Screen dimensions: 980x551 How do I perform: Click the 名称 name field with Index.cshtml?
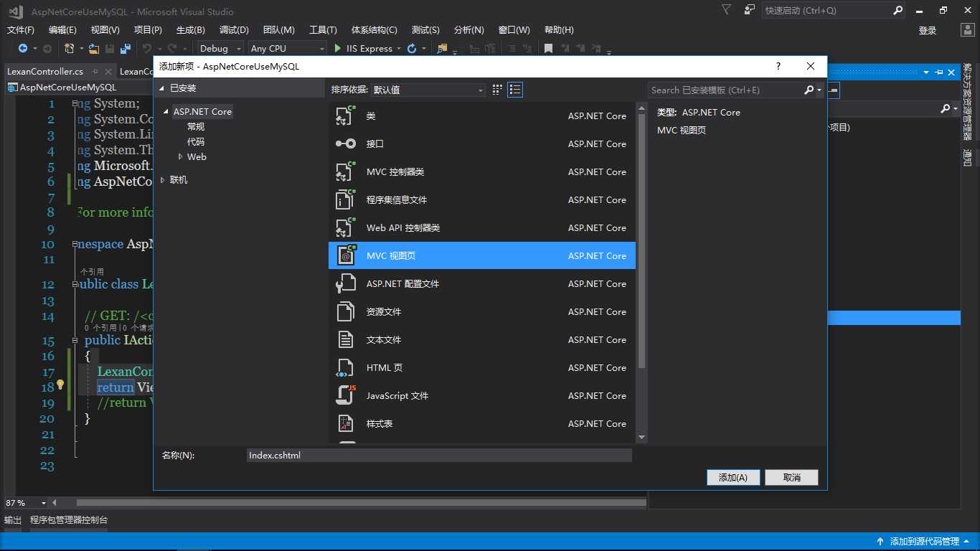[x=439, y=456]
